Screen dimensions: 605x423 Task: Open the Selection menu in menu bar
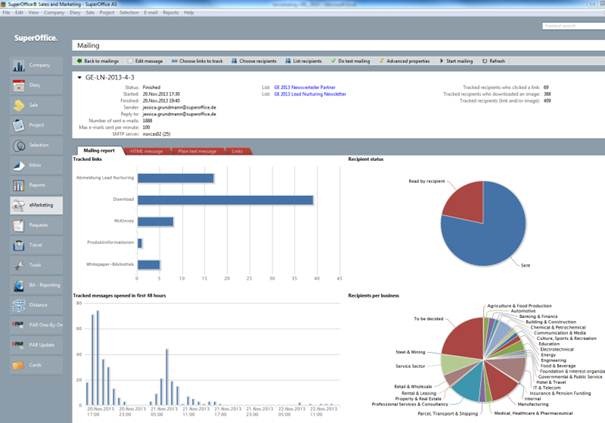(x=129, y=12)
